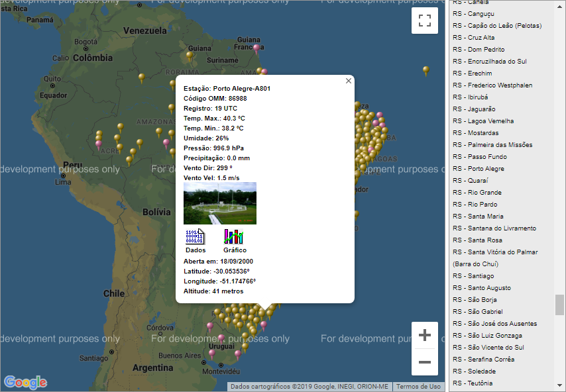Viewport: 566px width, 392px height.
Task: Open the Dados data file icon
Action: (x=196, y=237)
